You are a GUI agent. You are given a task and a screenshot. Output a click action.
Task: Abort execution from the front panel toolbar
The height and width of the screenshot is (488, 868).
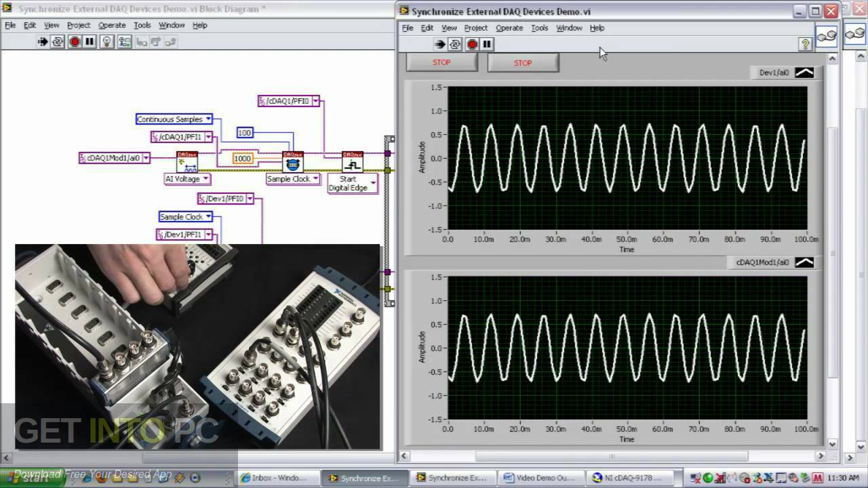pyautogui.click(x=472, y=44)
